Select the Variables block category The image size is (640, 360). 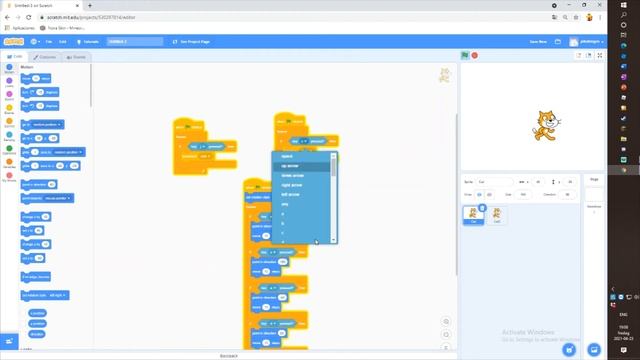[9, 163]
